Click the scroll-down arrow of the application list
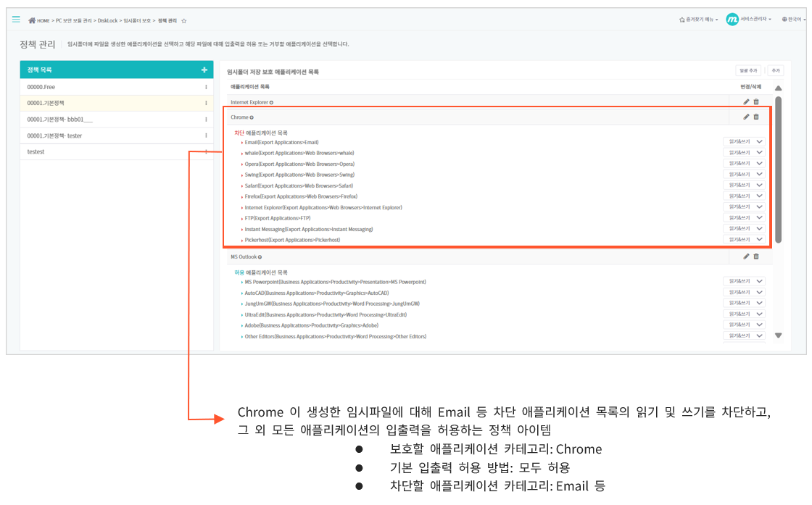 coord(779,335)
